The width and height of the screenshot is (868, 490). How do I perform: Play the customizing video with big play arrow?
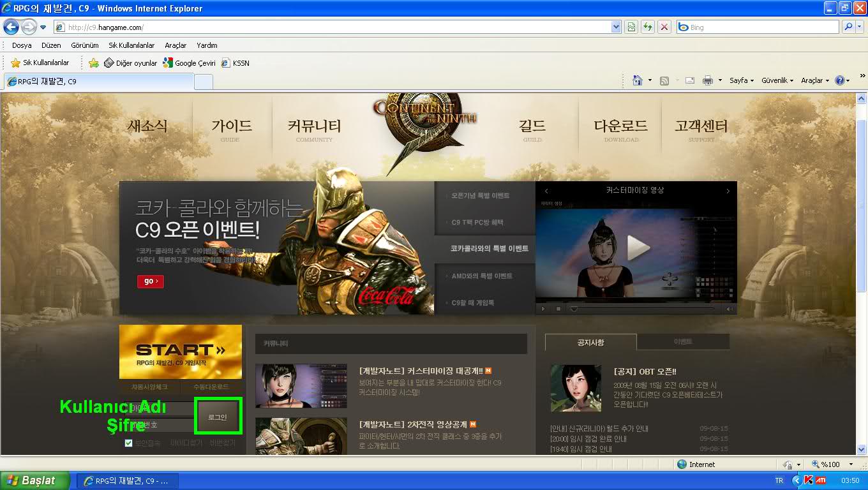pyautogui.click(x=637, y=248)
